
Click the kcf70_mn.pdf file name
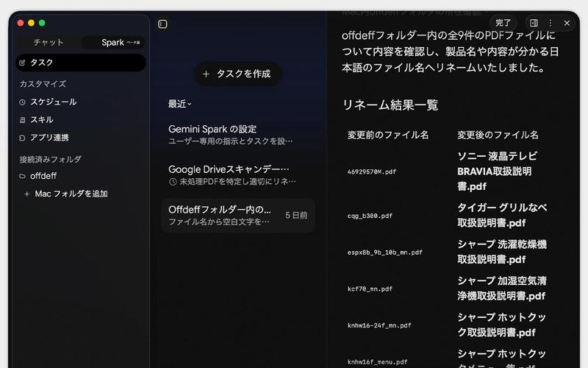pyautogui.click(x=370, y=289)
